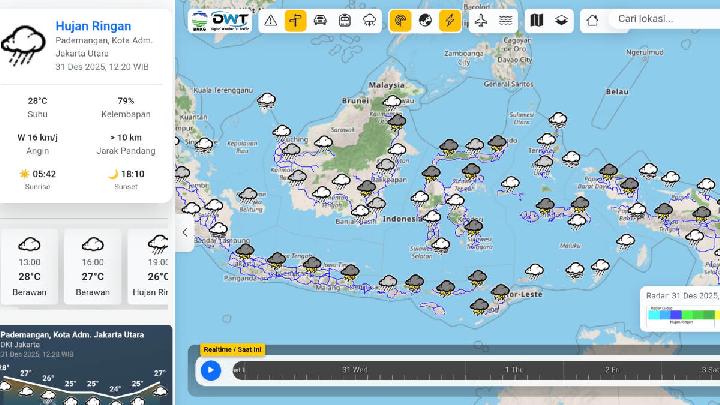
Task: Toggle the yellow radar layer button
Action: (400, 20)
